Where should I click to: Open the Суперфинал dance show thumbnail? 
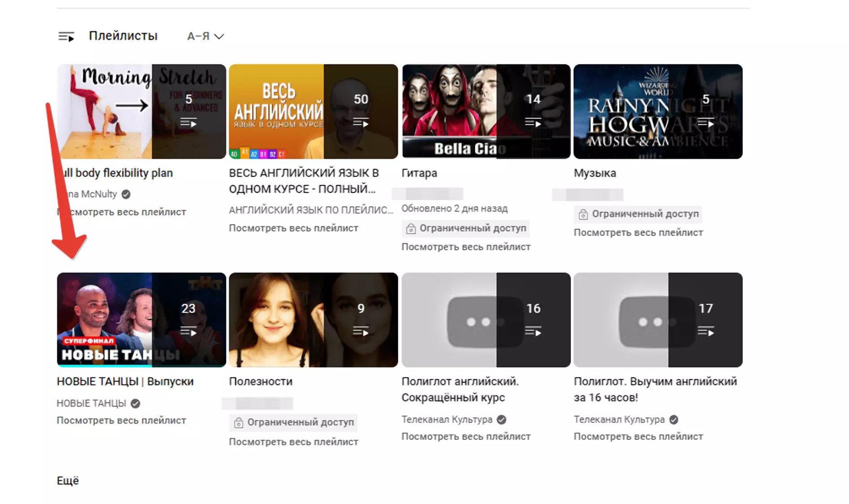(x=141, y=320)
